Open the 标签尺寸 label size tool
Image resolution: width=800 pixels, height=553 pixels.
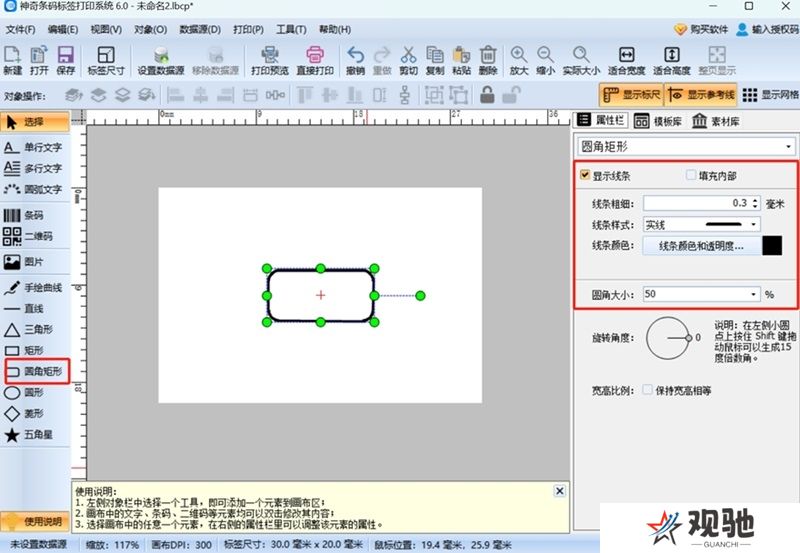(x=106, y=60)
